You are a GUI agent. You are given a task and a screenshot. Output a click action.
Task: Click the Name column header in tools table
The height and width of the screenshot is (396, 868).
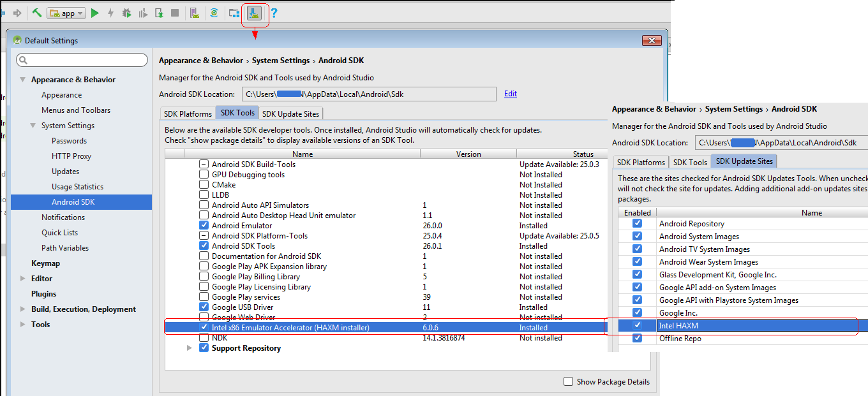pyautogui.click(x=303, y=154)
